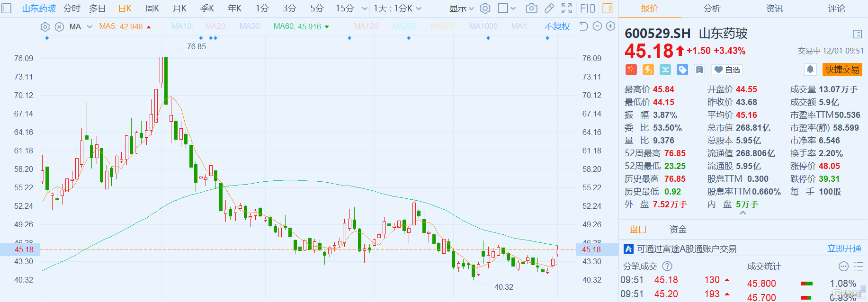
Task: Toggle the MA20 moving average line
Action: (216, 27)
